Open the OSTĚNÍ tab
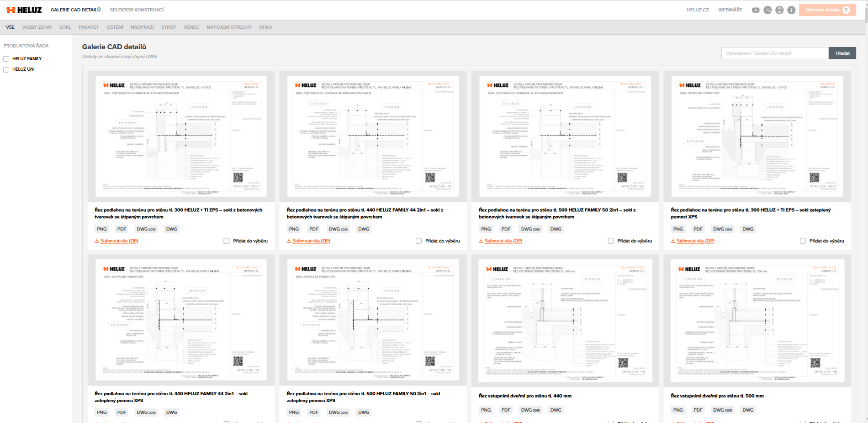This screenshot has width=868, height=423. tap(115, 27)
